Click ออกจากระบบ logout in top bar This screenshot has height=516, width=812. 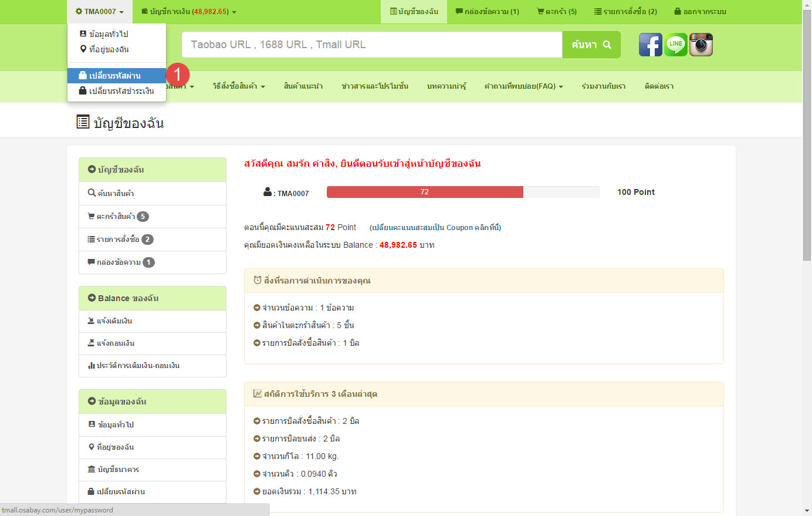tap(700, 12)
